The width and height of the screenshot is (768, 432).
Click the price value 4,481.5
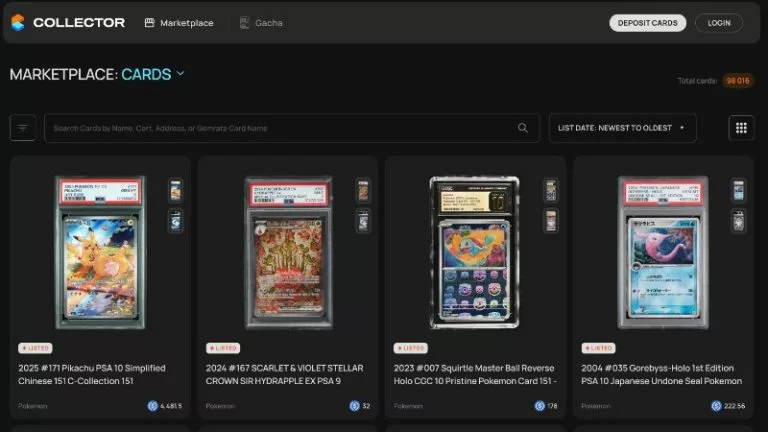(171, 406)
